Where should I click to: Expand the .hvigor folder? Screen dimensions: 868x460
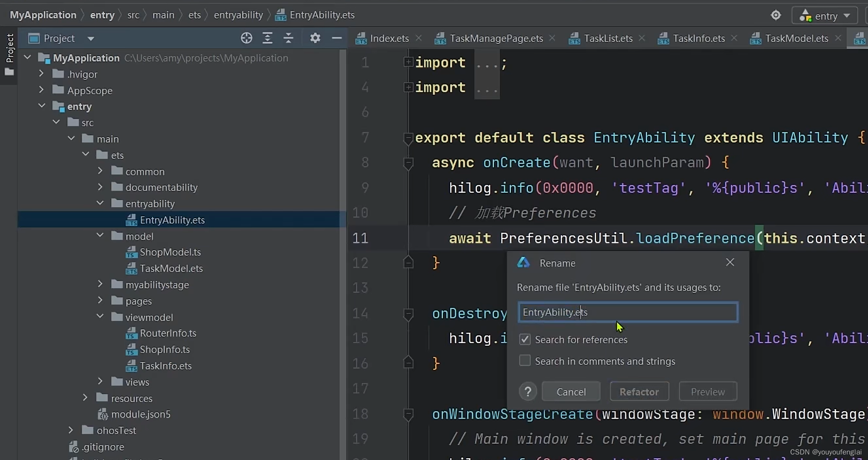tap(41, 74)
